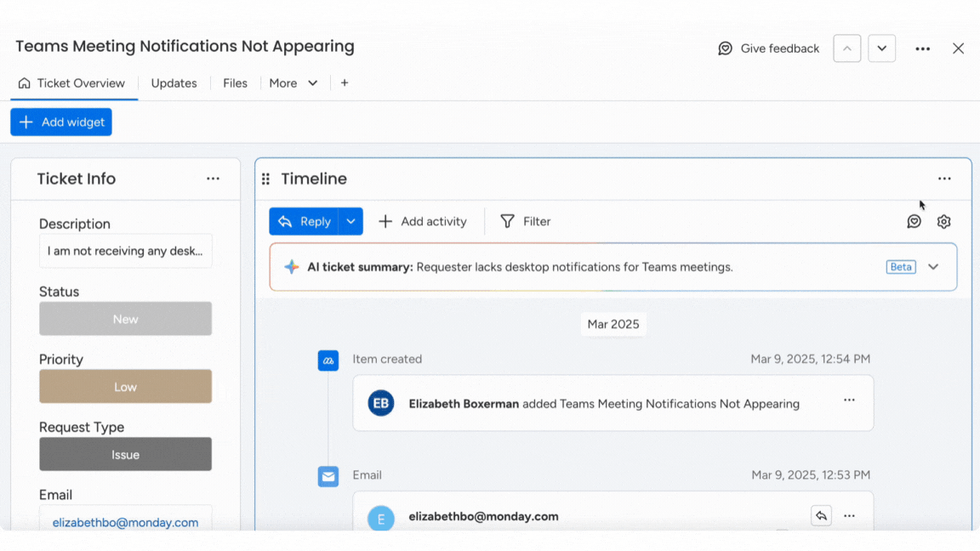This screenshot has width=980, height=551.
Task: Click the E sender avatar
Action: pos(380,519)
